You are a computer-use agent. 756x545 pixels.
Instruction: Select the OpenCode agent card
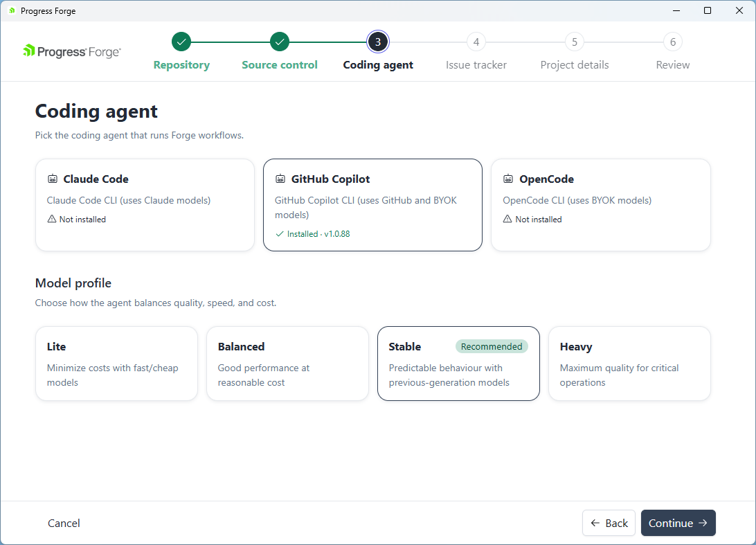(x=601, y=205)
